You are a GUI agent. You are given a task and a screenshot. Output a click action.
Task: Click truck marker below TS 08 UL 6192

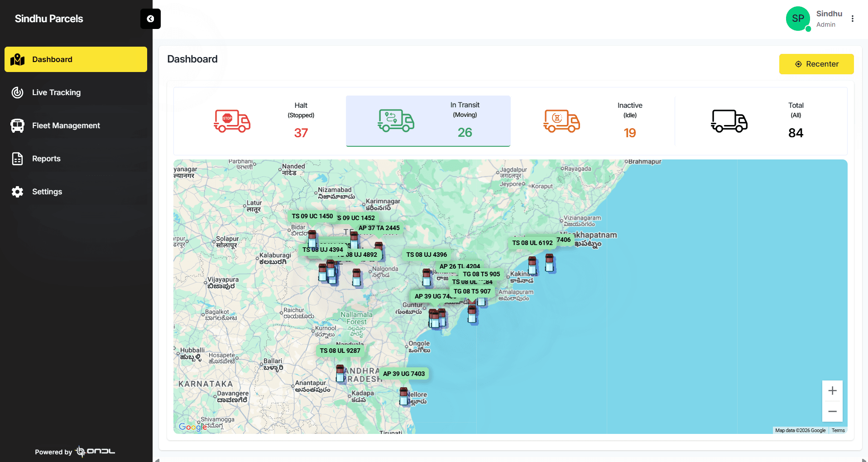coord(532,265)
